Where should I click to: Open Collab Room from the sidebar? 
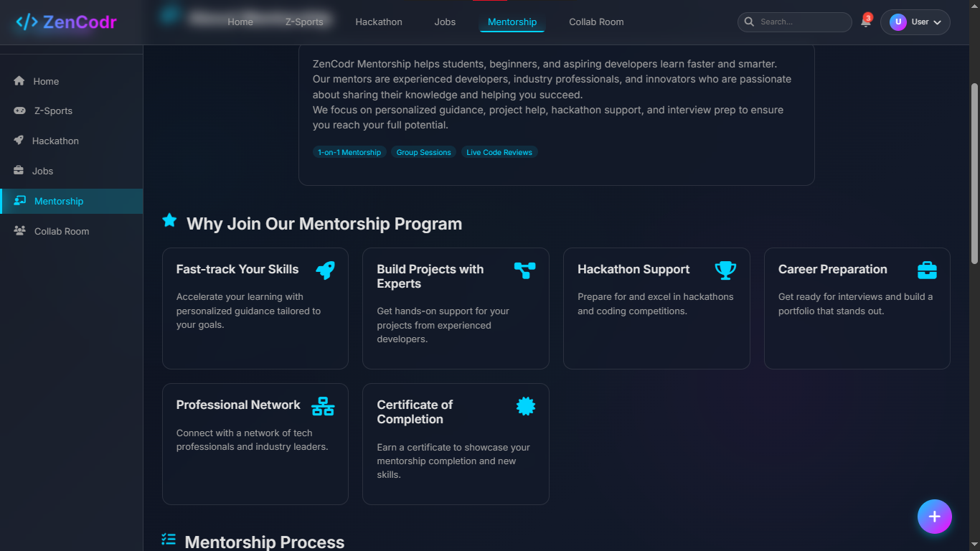(62, 232)
